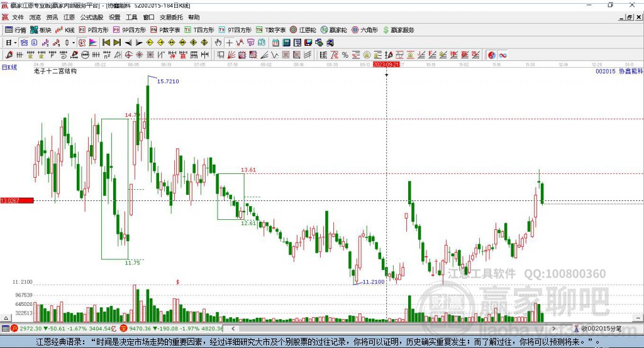Open the T数字表 tool

pos(270,30)
